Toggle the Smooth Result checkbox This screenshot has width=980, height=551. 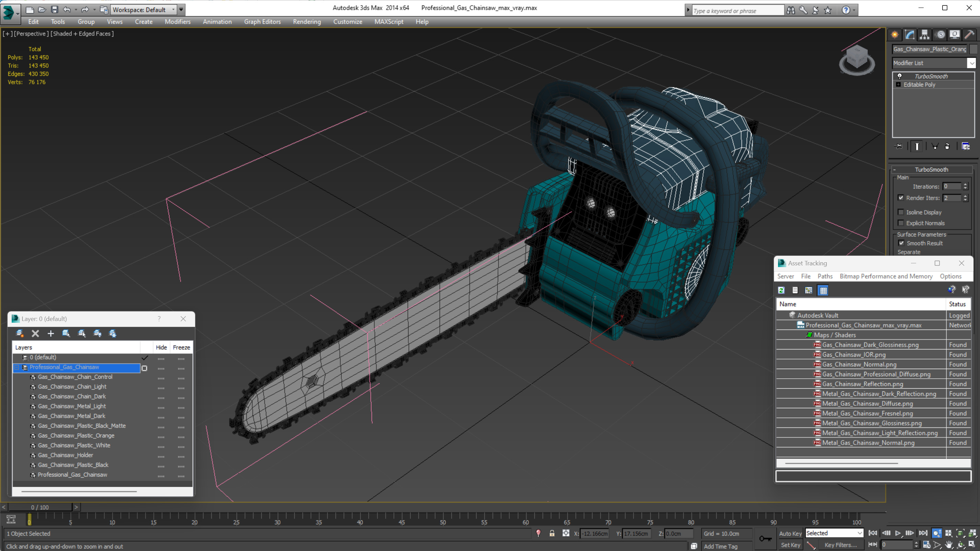(x=901, y=243)
